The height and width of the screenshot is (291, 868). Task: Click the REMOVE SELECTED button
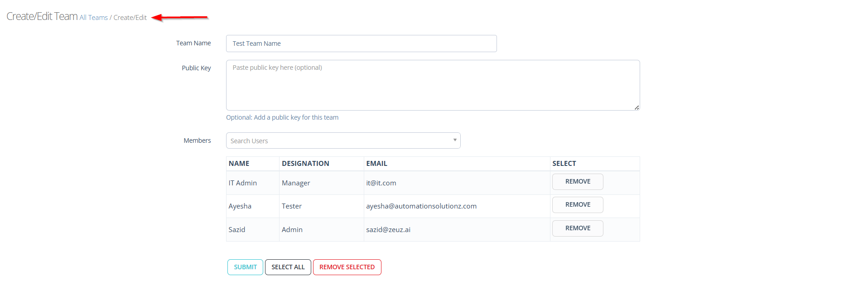[x=347, y=267]
